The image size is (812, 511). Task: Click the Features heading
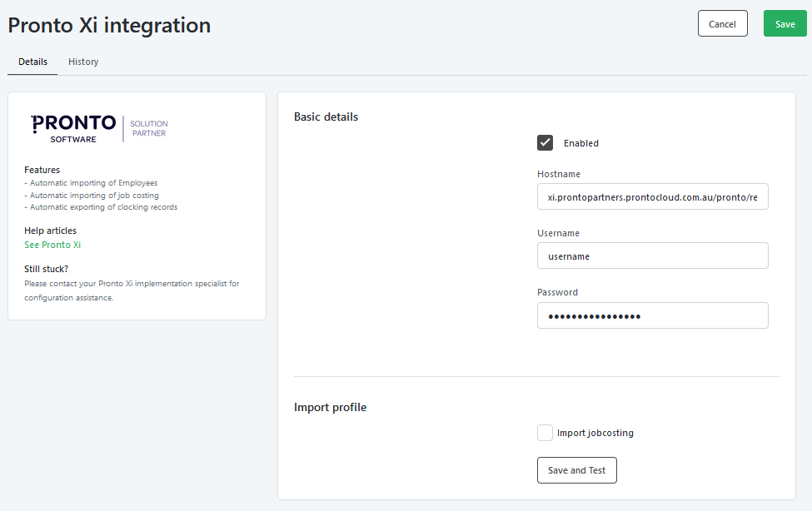[42, 170]
